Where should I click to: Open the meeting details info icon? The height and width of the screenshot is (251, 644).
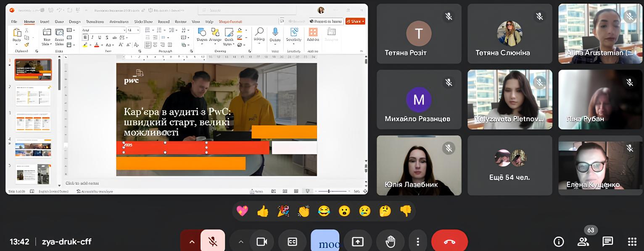tap(559, 241)
